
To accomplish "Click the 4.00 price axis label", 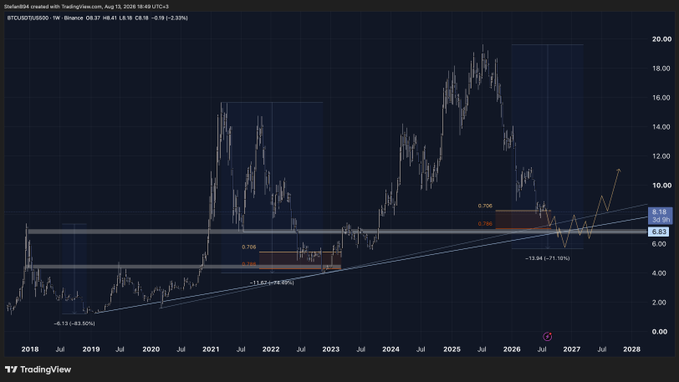I will [x=659, y=273].
